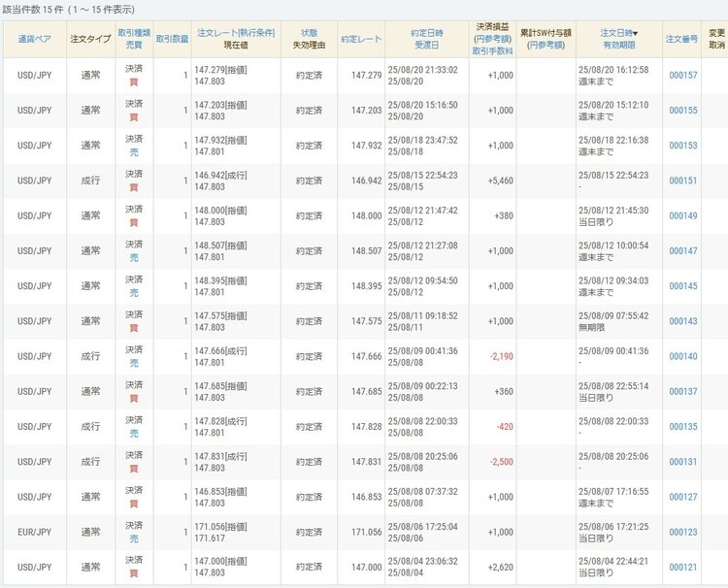Open order number 000145

pyautogui.click(x=683, y=286)
